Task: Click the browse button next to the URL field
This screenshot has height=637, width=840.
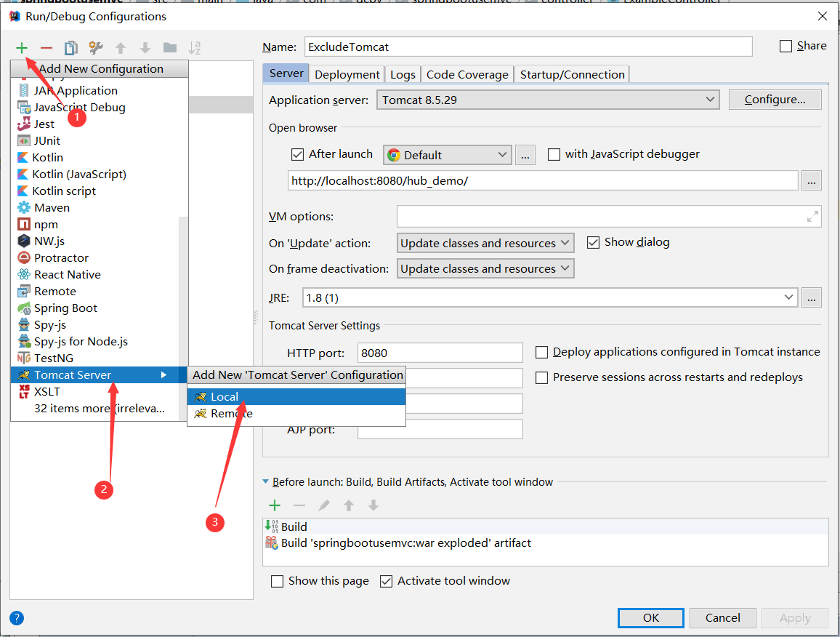Action: 811,181
